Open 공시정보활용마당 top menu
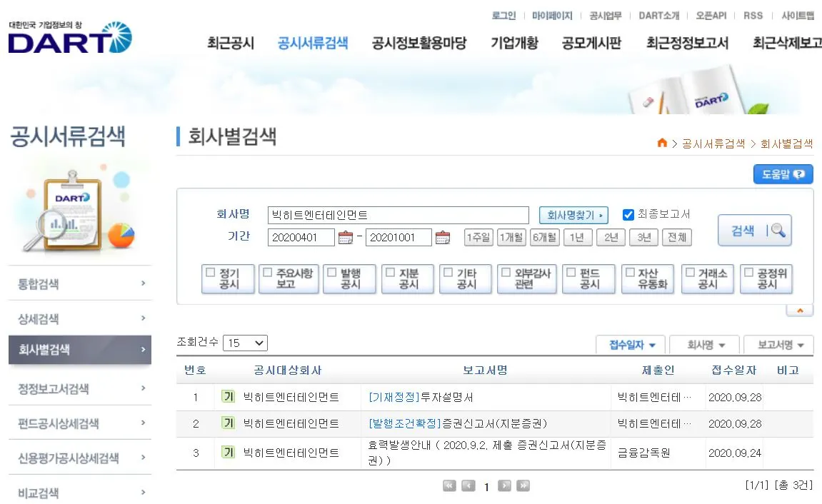Screen dimensions: 822x504 point(419,43)
